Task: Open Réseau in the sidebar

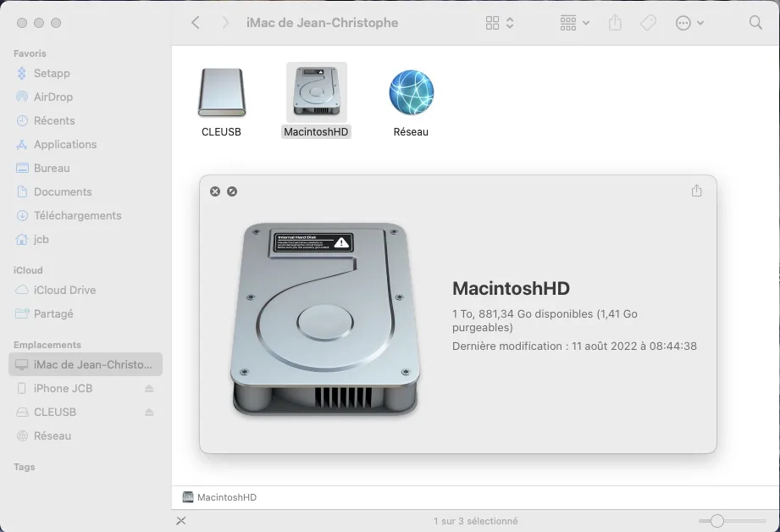Action: coord(86,436)
